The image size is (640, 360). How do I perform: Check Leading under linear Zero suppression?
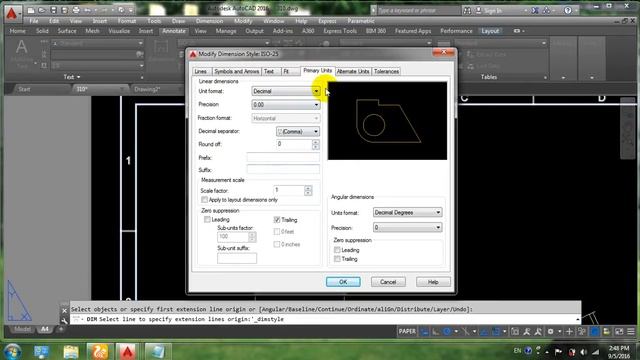click(207, 220)
